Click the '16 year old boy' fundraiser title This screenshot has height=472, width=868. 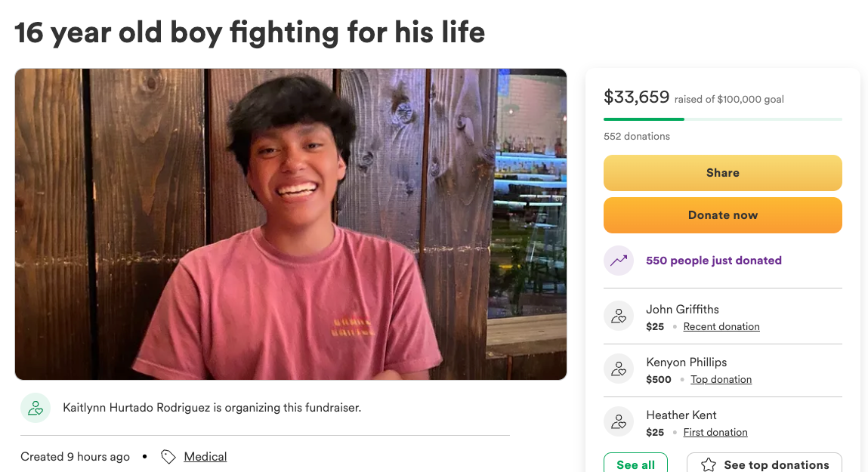(x=250, y=32)
